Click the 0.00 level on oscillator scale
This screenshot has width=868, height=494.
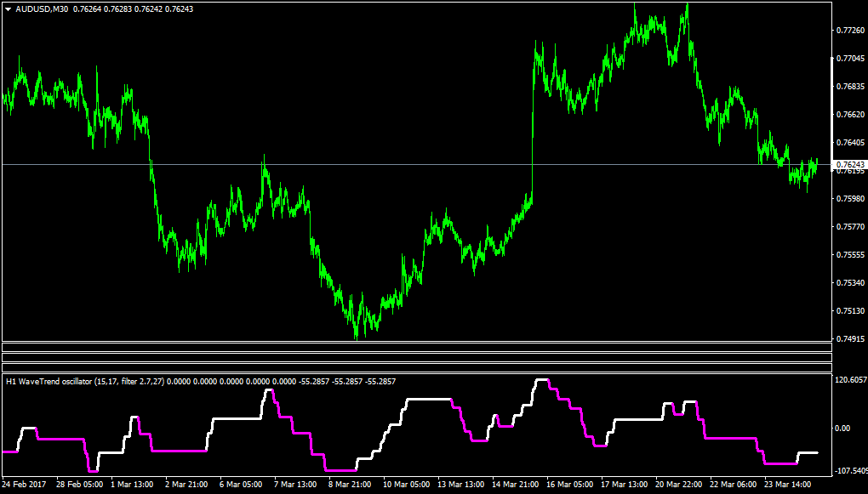point(843,429)
